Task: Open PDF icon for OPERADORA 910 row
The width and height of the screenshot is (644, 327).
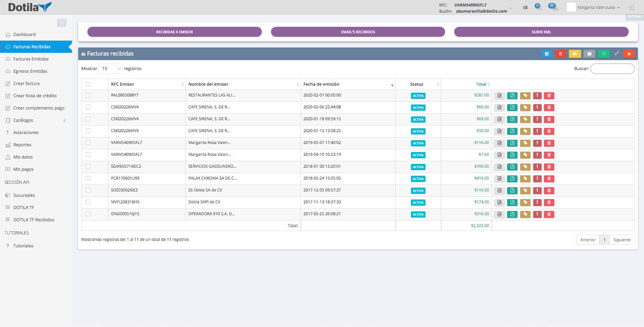Action: click(x=512, y=214)
